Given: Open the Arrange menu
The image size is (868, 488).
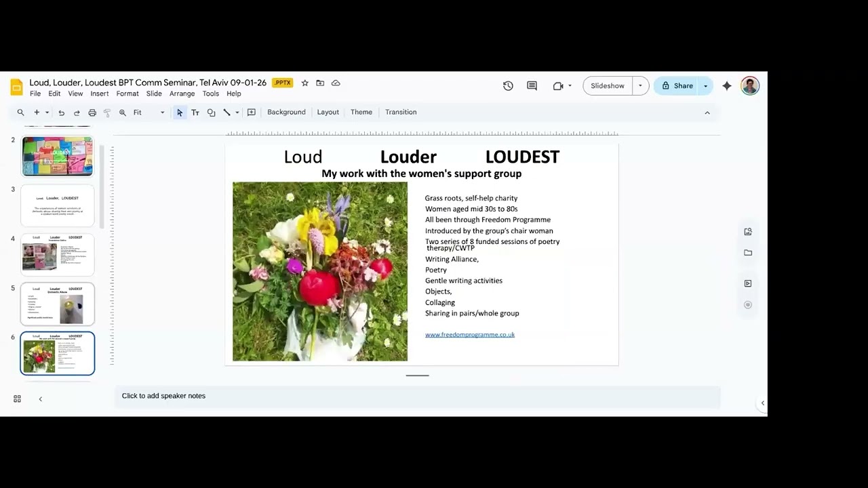Looking at the screenshot, I should click(182, 94).
